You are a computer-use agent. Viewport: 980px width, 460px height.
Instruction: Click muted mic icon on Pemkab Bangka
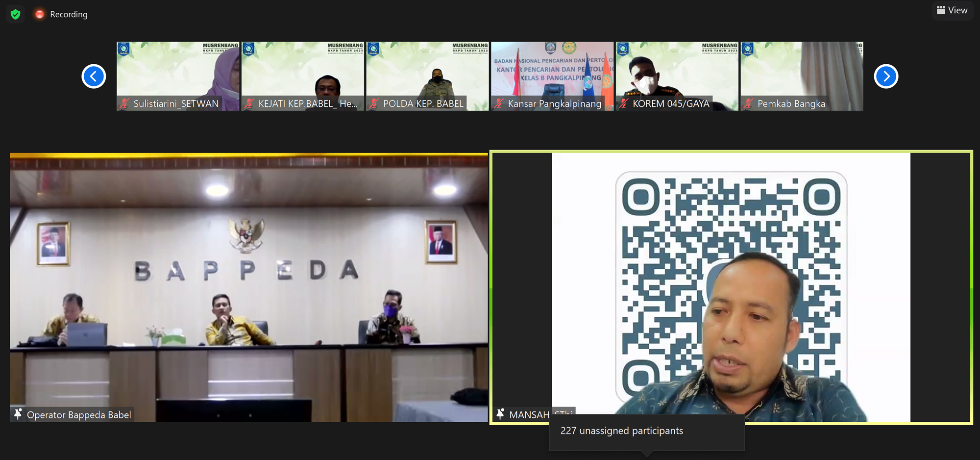tap(748, 103)
